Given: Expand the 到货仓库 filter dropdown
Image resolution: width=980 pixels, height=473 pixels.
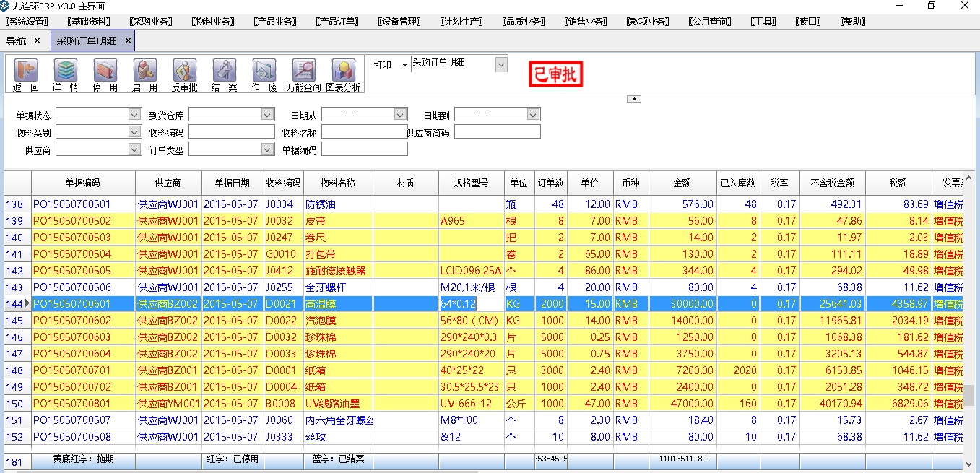Looking at the screenshot, I should pos(268,114).
